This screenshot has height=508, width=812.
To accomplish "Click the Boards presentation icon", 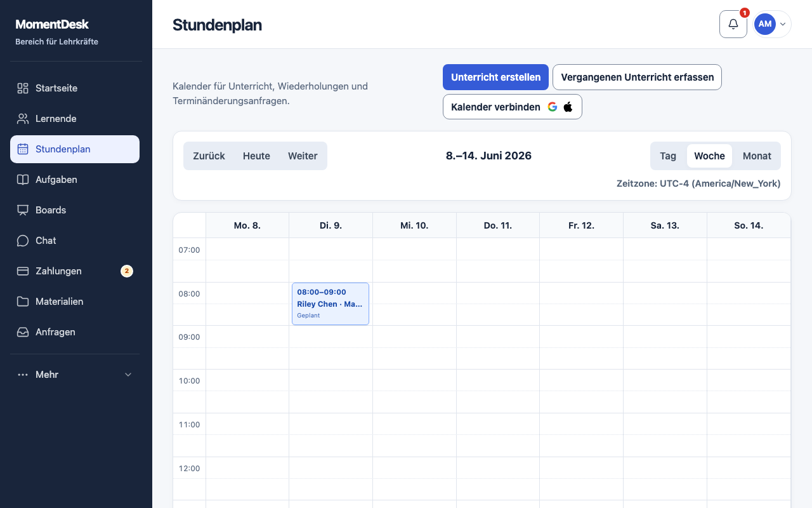I will coord(23,210).
